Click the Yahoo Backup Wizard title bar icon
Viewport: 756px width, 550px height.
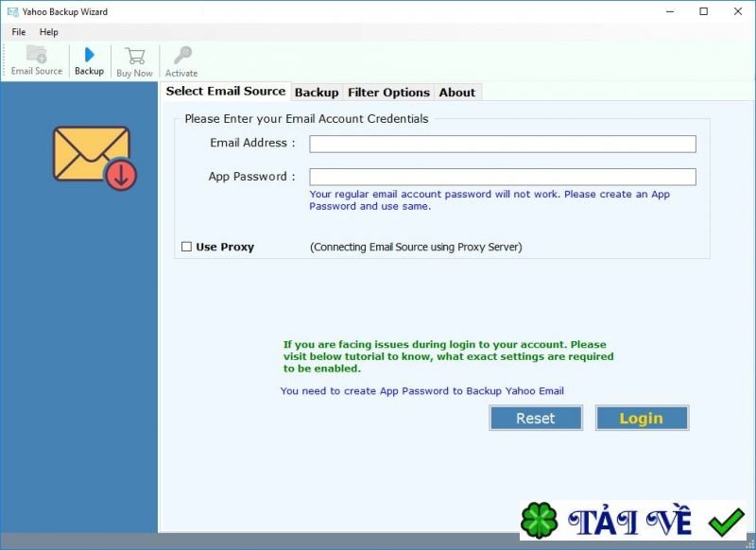coord(12,11)
